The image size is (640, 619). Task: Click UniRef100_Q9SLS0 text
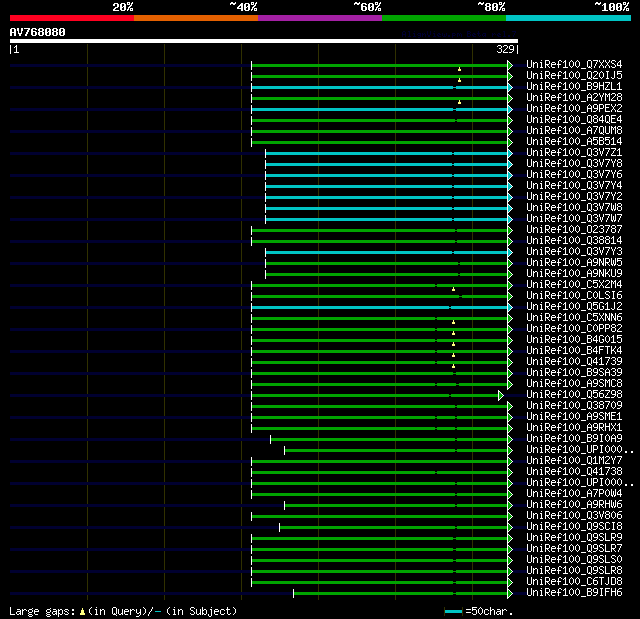[x=574, y=560]
